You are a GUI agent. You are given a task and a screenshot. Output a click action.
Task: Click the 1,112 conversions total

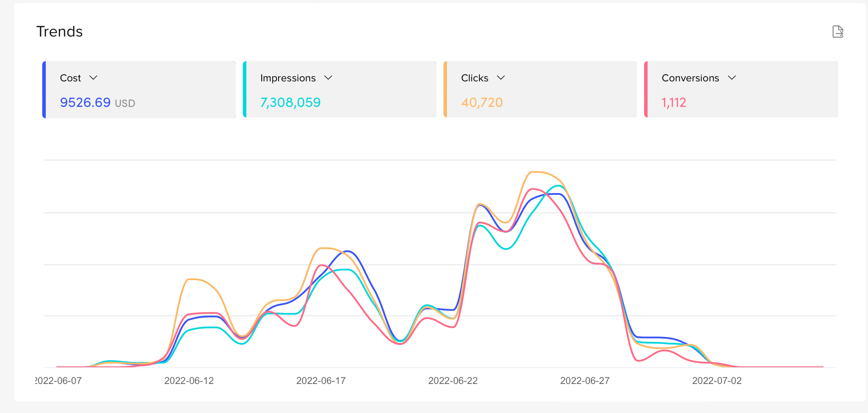click(x=674, y=102)
